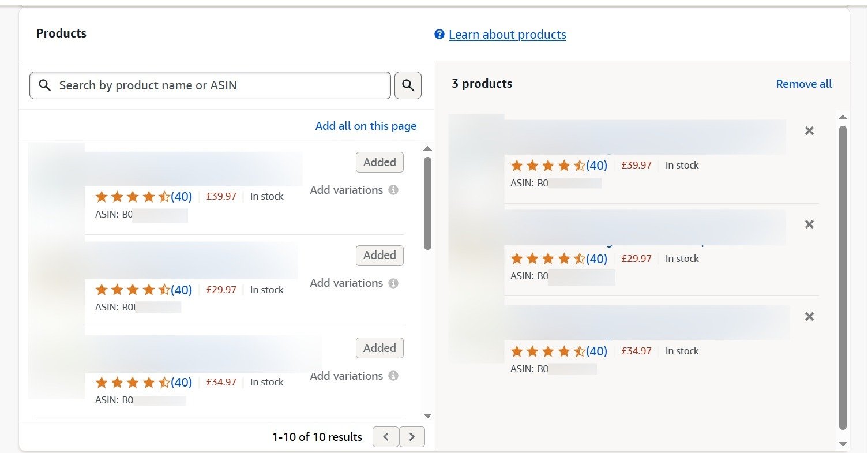
Task: Click the Added button on the £34.97 product
Action: point(379,347)
